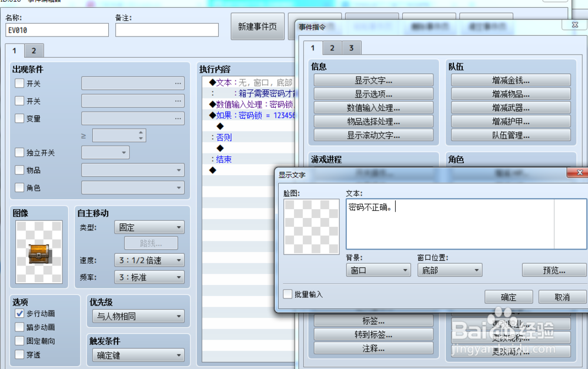Click the 标签... command button
The image size is (588, 369).
click(373, 321)
